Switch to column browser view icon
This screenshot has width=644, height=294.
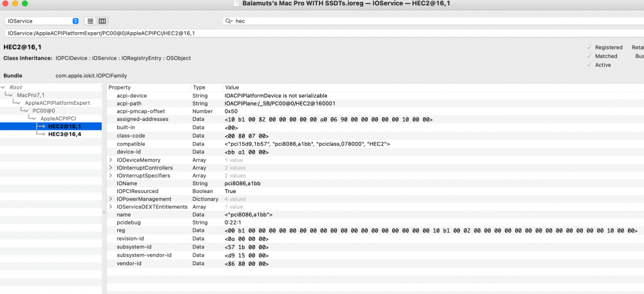click(102, 21)
